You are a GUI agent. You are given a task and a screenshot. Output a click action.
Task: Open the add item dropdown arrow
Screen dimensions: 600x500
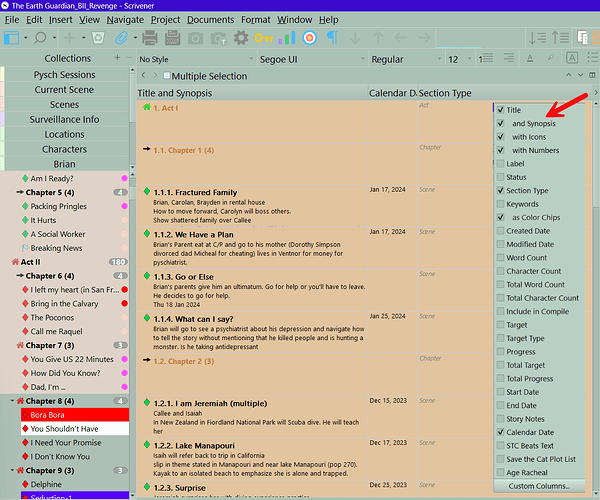tap(83, 37)
